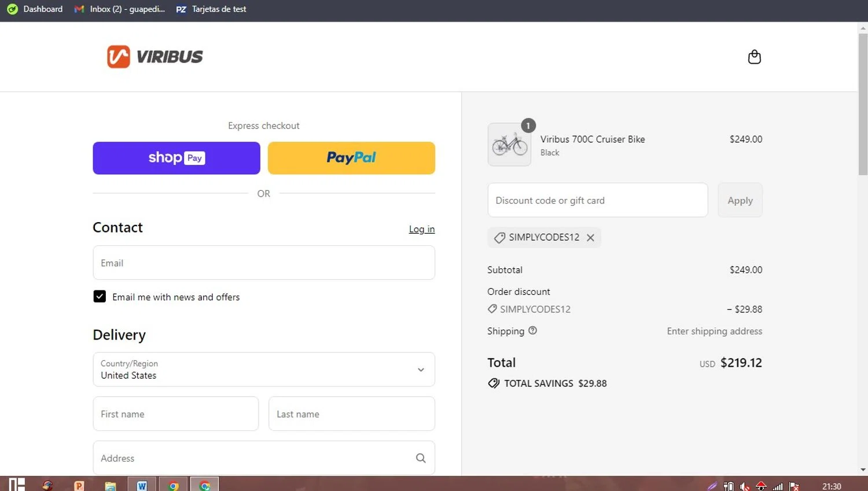Focus the First name field
Image resolution: width=868 pixels, height=491 pixels.
point(176,414)
